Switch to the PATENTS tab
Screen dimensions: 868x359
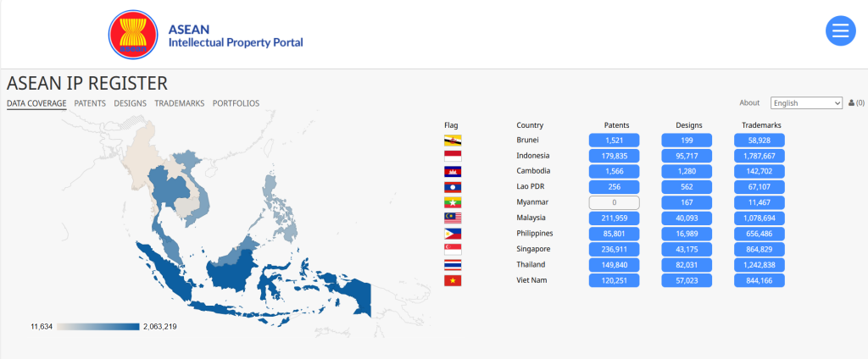click(x=90, y=103)
